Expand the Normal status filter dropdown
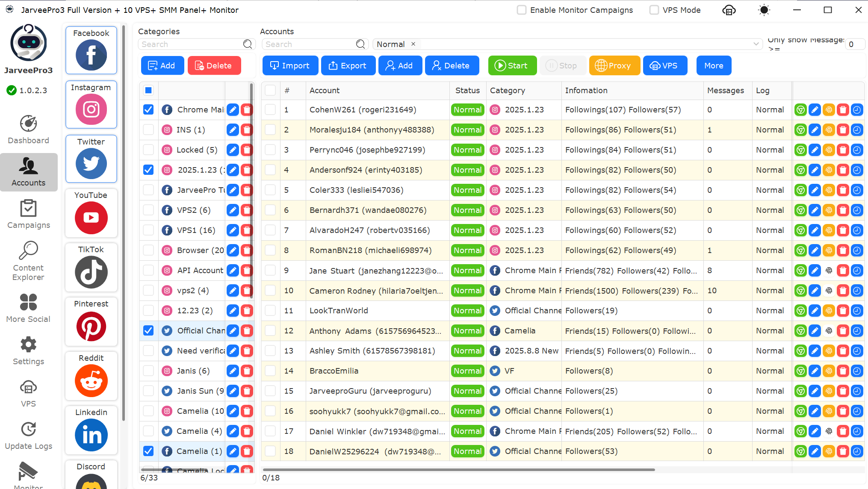This screenshot has height=489, width=868. (x=756, y=44)
